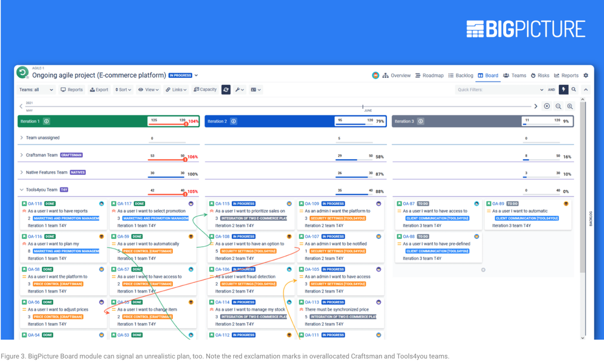Switch to the Overview tab

click(x=397, y=76)
